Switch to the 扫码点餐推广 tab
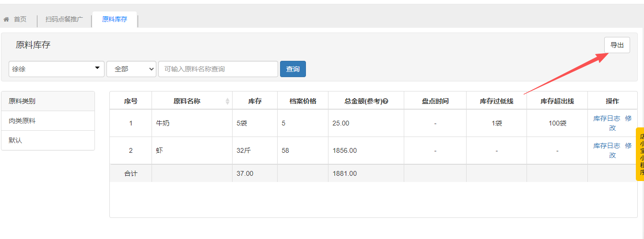 64,20
